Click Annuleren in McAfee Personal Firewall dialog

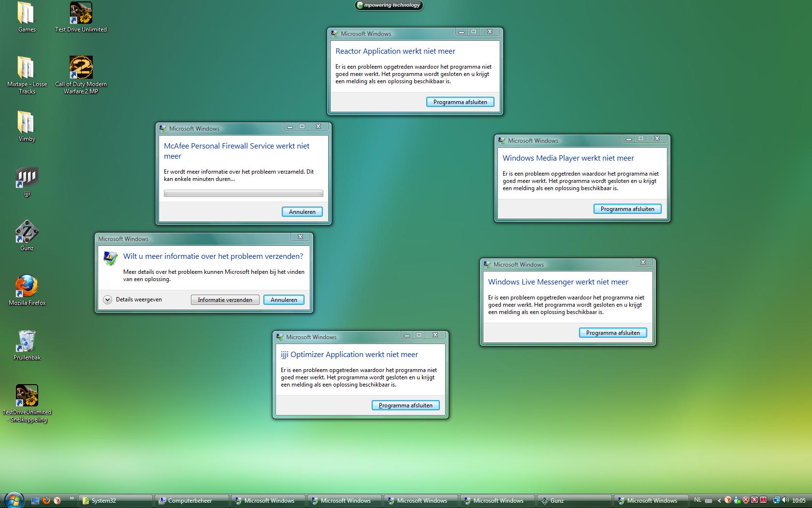(302, 212)
